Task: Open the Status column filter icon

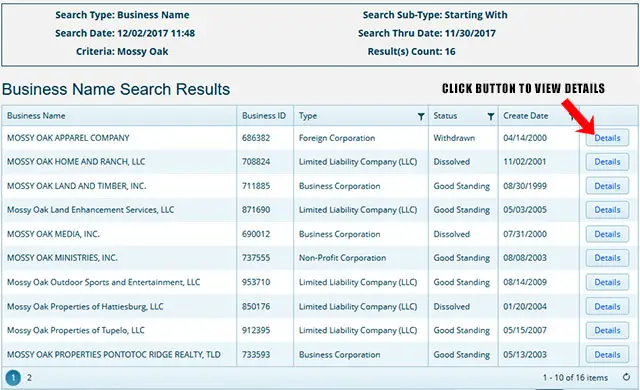Action: click(491, 117)
